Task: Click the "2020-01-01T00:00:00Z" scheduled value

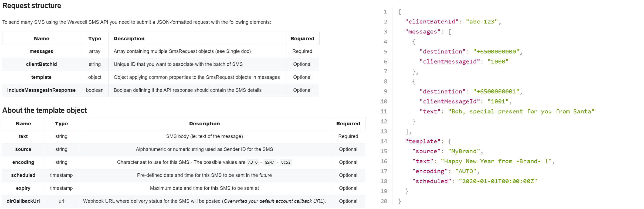Action: tap(498, 181)
